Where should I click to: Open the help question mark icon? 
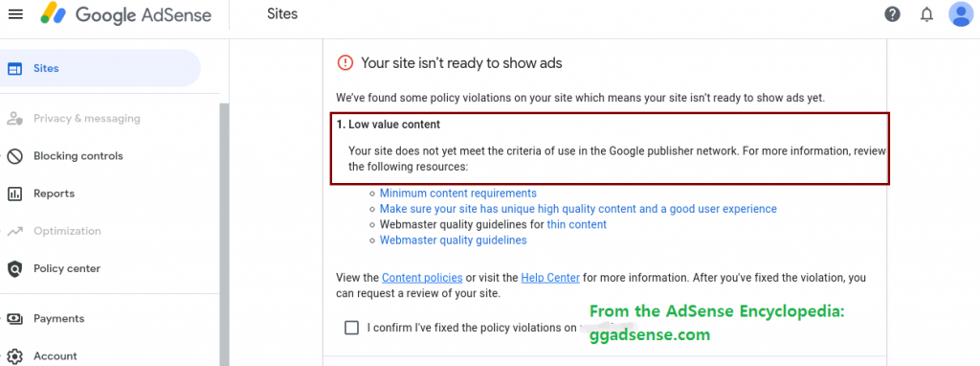click(x=893, y=13)
